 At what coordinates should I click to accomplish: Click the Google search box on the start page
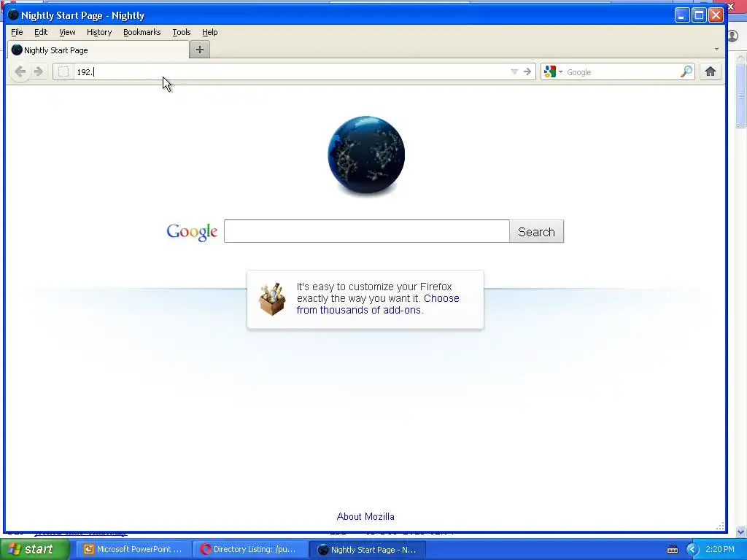pos(367,231)
